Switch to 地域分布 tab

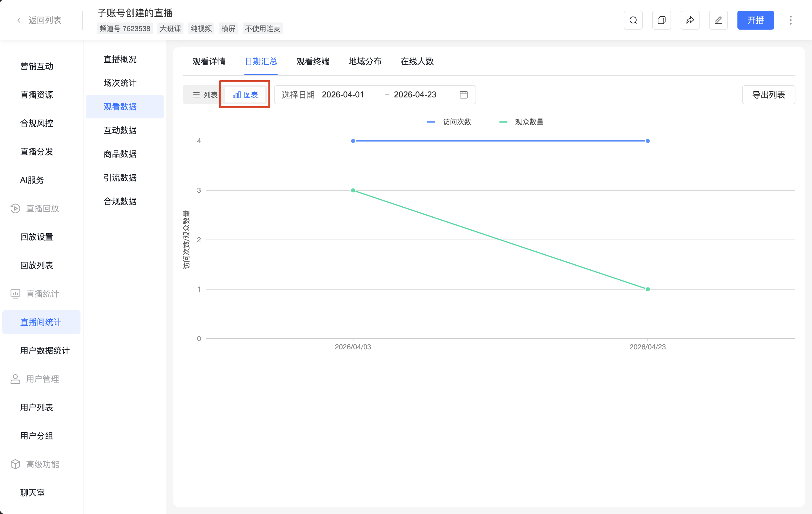click(x=365, y=61)
